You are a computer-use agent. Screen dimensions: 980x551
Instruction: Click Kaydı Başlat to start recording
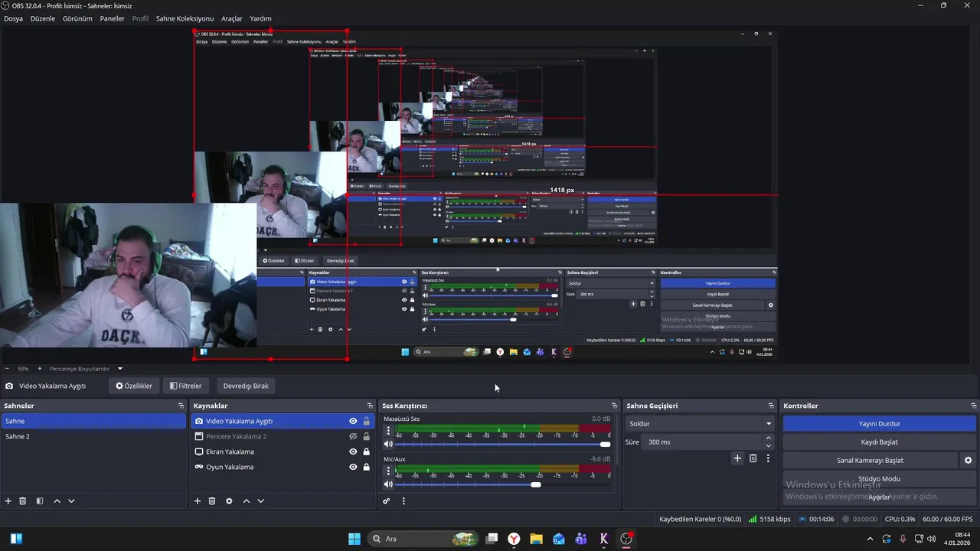tap(879, 442)
